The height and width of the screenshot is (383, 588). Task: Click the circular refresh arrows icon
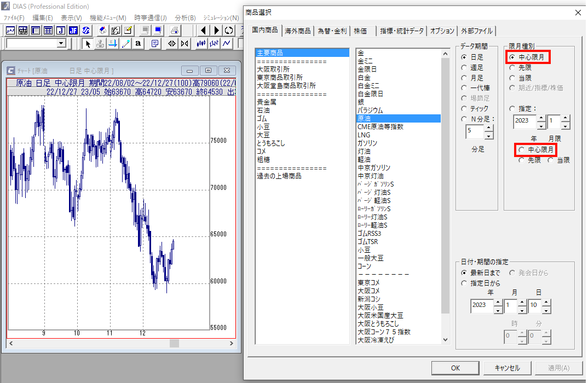coord(229,31)
